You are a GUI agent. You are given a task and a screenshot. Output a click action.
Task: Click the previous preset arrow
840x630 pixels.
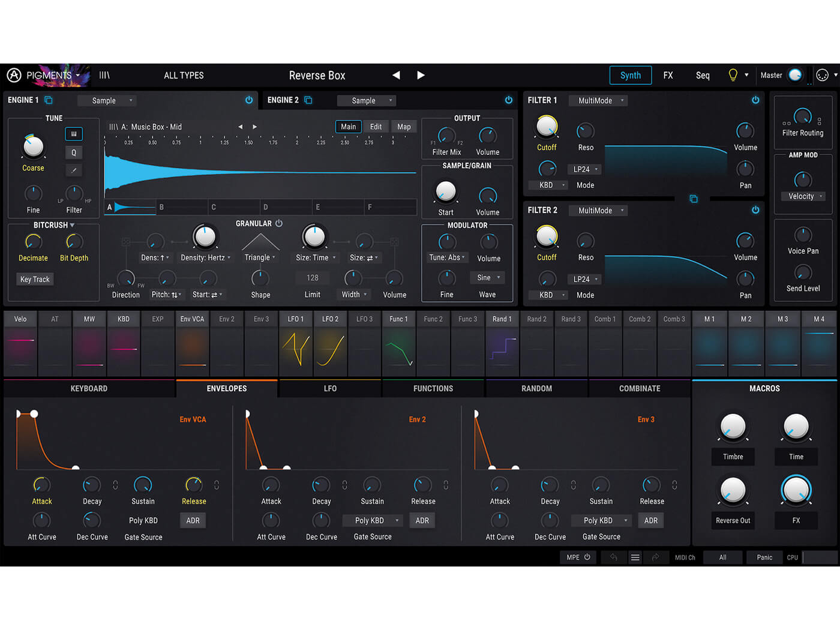[396, 75]
